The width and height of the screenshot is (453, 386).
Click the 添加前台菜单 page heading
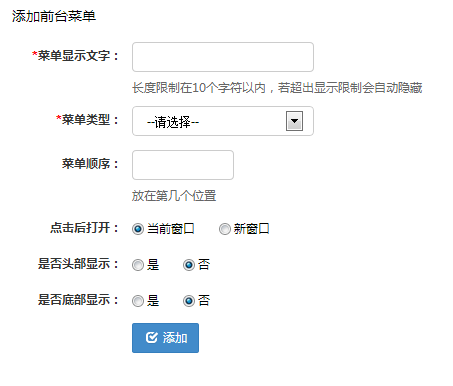pyautogui.click(x=54, y=16)
